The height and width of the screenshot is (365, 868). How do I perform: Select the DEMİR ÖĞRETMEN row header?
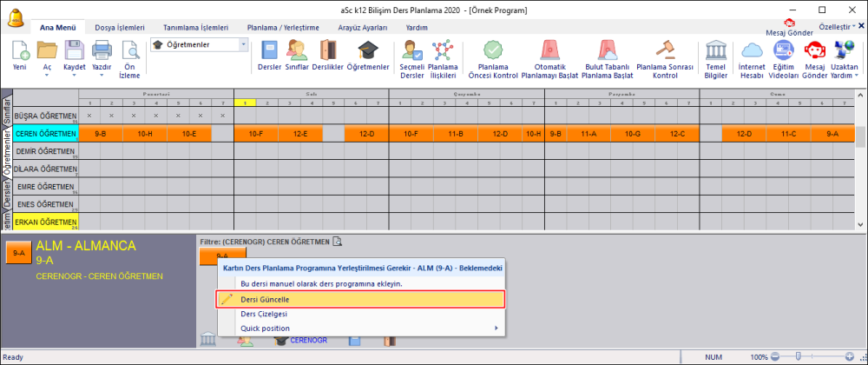pyautogui.click(x=45, y=150)
